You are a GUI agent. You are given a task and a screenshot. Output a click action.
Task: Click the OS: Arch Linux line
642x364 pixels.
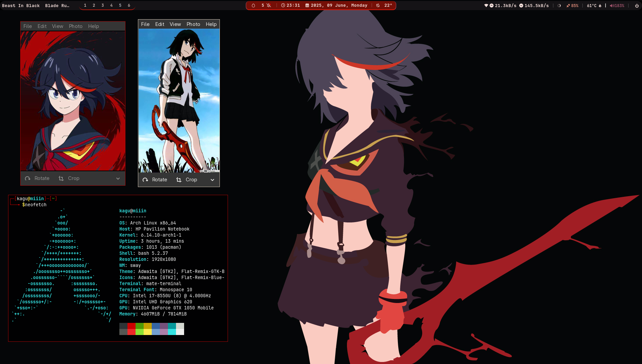148,223
